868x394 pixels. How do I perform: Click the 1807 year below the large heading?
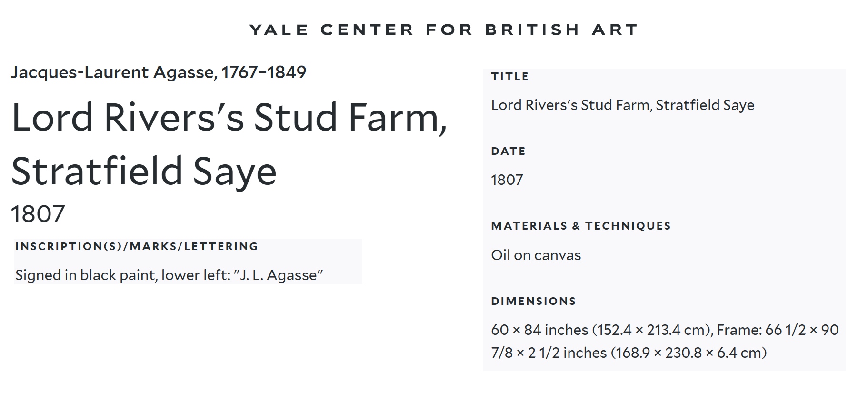click(38, 214)
